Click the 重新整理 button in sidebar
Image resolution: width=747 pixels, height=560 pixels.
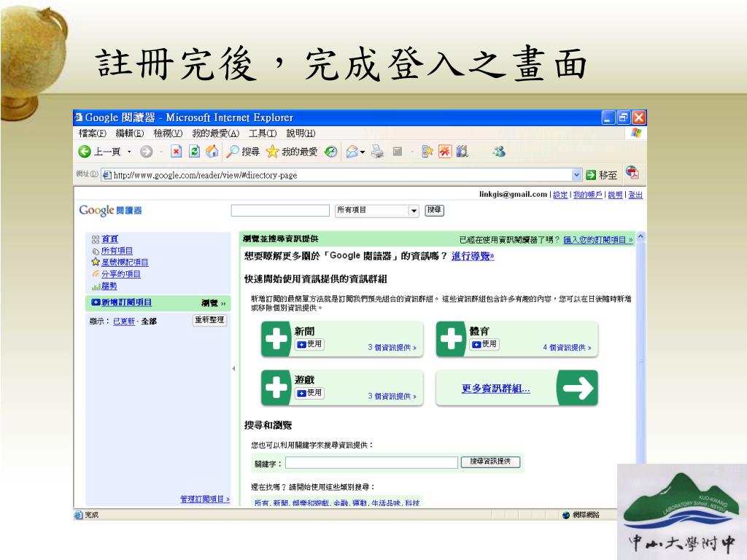click(x=209, y=320)
